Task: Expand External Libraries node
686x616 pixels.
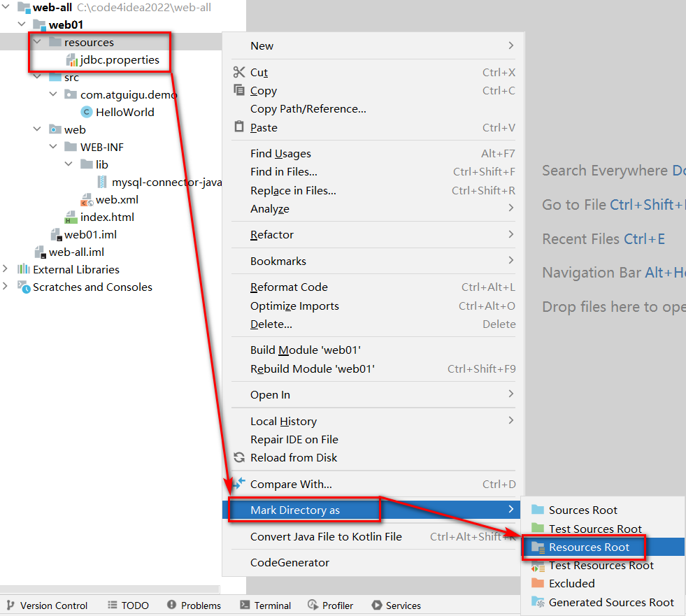Action: [6, 269]
